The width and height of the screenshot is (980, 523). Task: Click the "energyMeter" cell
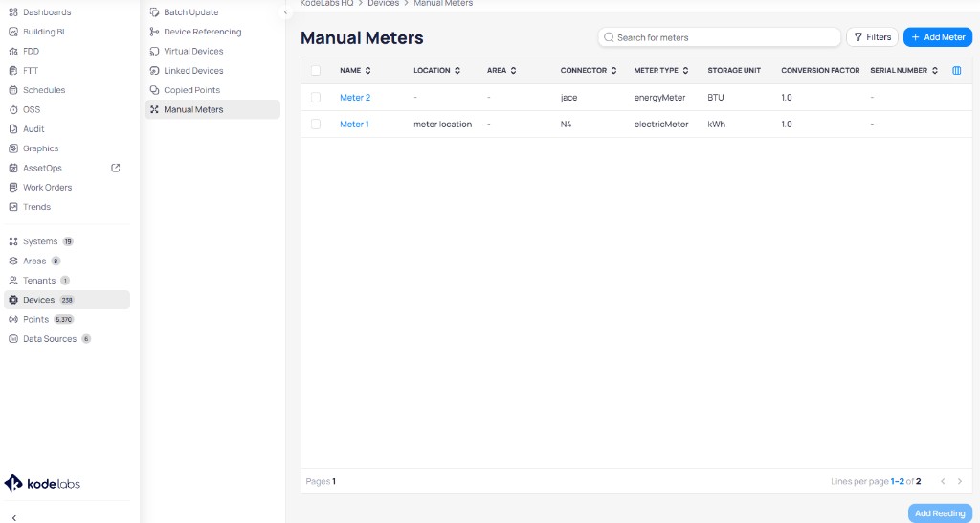pos(659,98)
